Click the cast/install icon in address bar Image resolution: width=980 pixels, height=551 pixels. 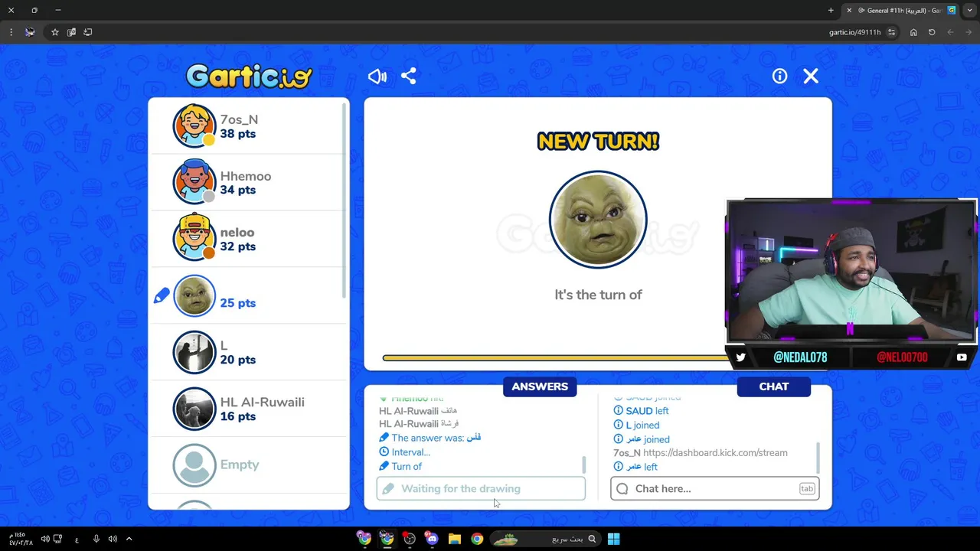[x=88, y=32]
